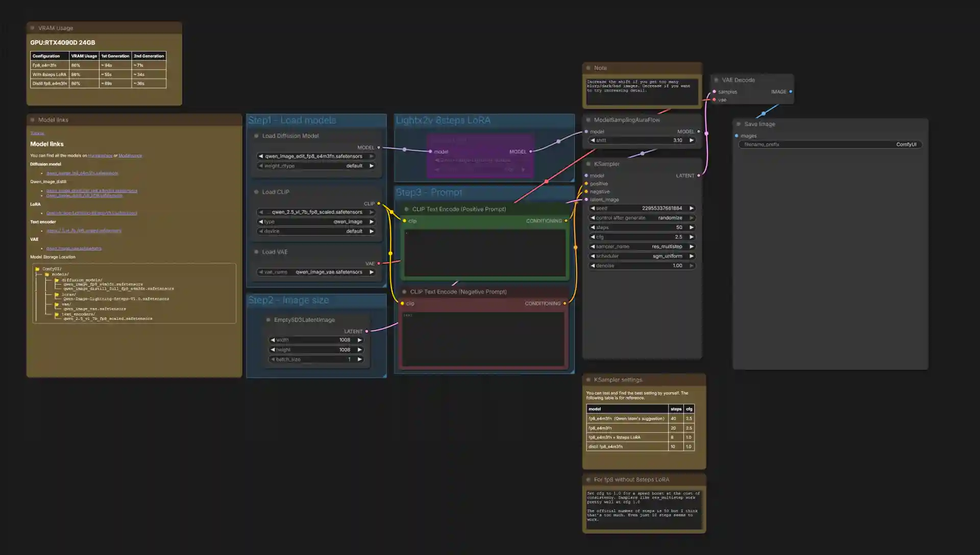Open the Huggingface link in Model links
Image resolution: width=980 pixels, height=555 pixels.
(x=100, y=156)
